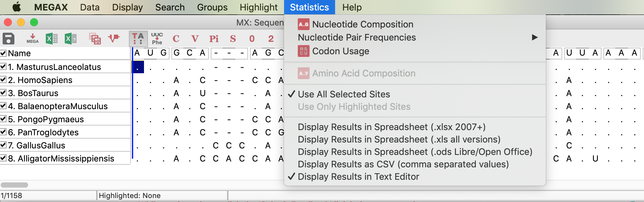Open the Codon Usage statistic
The height and width of the screenshot is (202, 644).
(341, 51)
